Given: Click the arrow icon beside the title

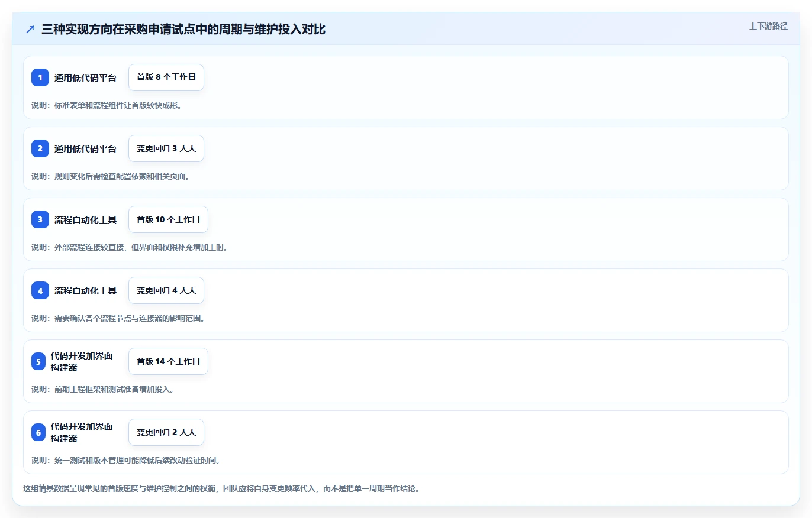Looking at the screenshot, I should (30, 29).
